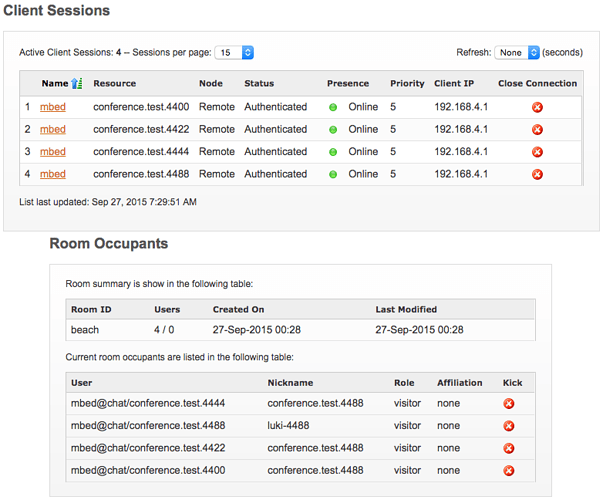Open mbed user link in row 3

[53, 152]
